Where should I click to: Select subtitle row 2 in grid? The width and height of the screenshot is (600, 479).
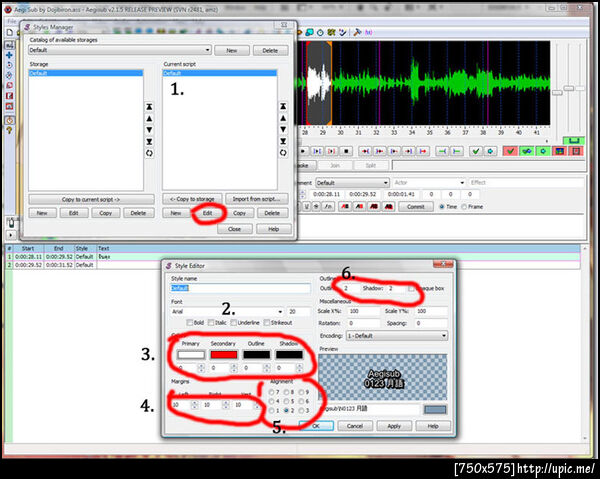(x=292, y=265)
